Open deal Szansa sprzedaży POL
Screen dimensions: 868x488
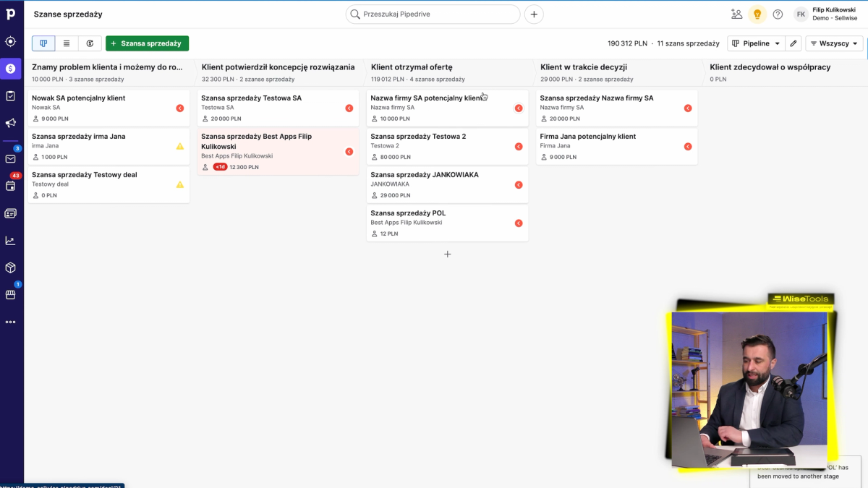point(447,223)
